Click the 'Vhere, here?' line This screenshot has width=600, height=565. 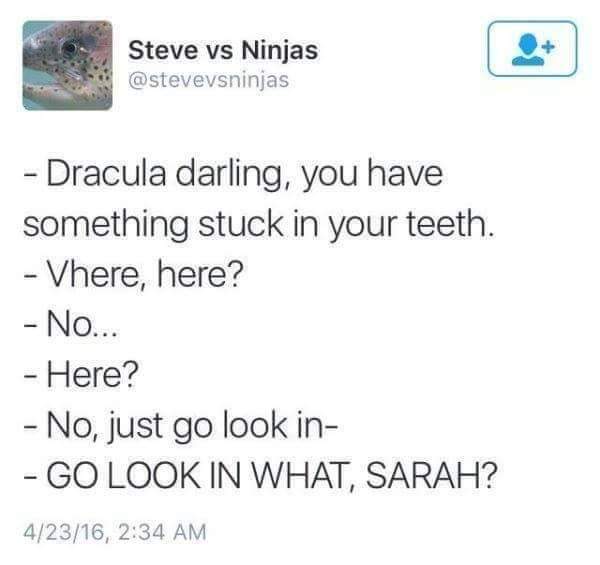click(133, 275)
